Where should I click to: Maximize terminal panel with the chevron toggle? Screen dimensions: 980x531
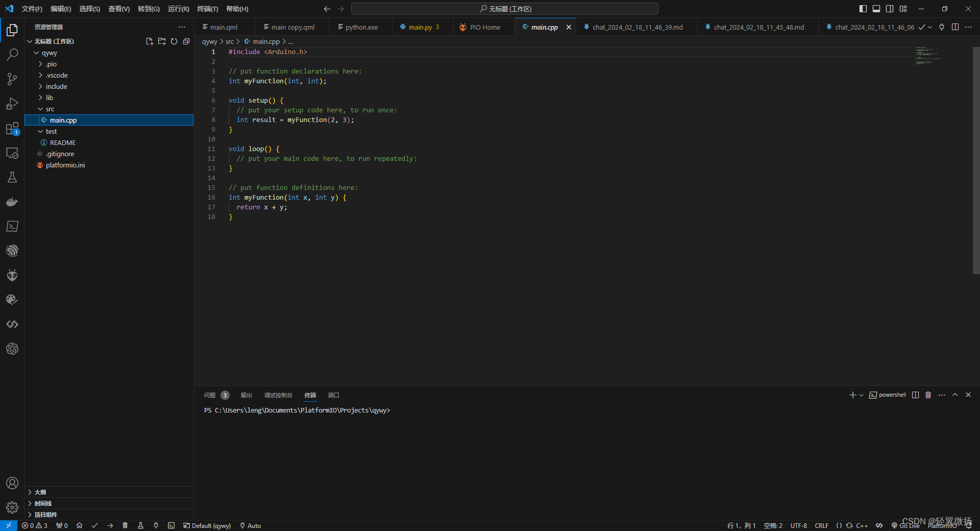point(955,395)
